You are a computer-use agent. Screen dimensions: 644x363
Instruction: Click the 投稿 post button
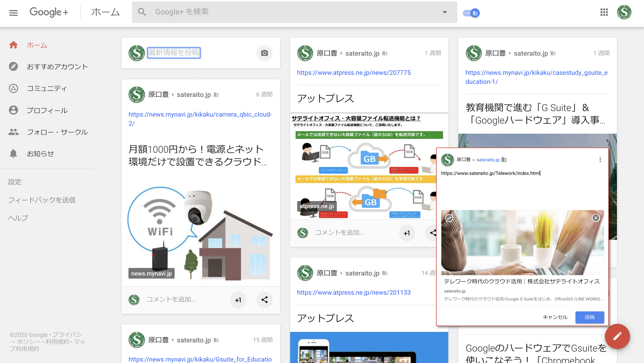click(590, 317)
